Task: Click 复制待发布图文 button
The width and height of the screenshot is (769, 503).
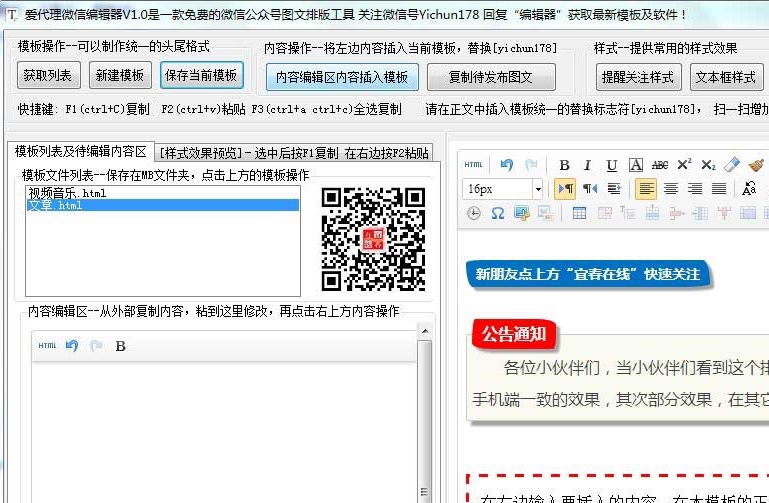Action: coord(491,77)
